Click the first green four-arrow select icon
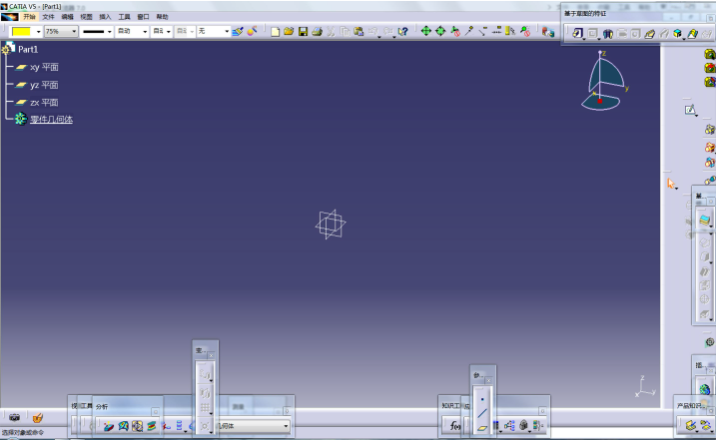Image resolution: width=716 pixels, height=440 pixels. coord(426,31)
